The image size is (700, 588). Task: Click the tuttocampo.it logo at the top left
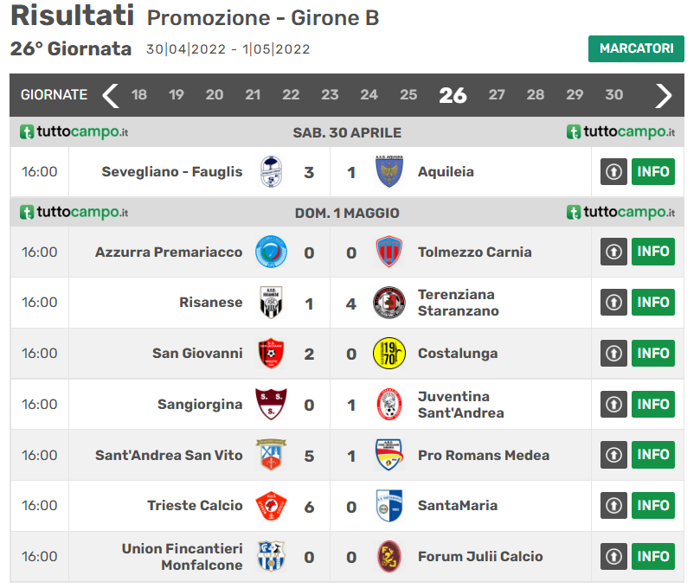[x=74, y=132]
